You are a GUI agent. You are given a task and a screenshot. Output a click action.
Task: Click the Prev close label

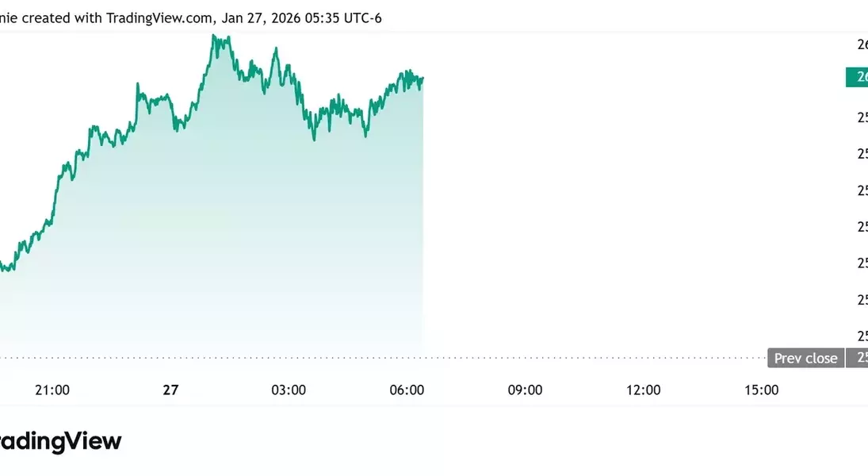point(805,358)
